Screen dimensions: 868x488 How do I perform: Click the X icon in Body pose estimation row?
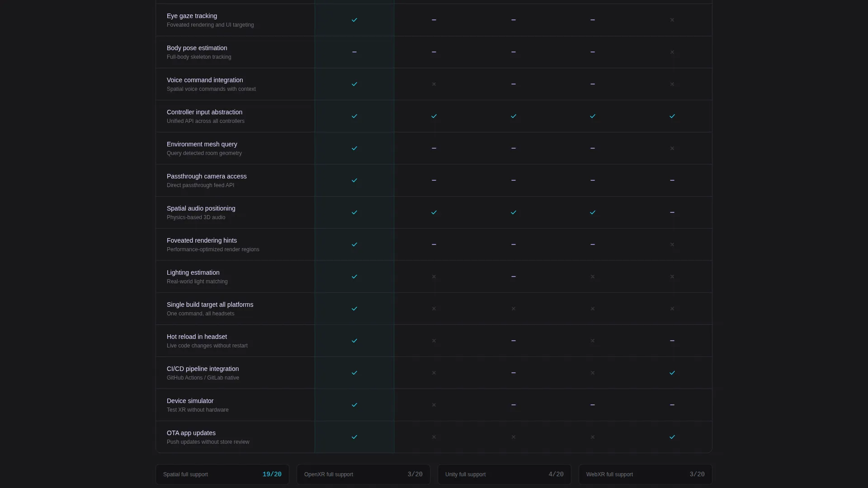pos(672,52)
